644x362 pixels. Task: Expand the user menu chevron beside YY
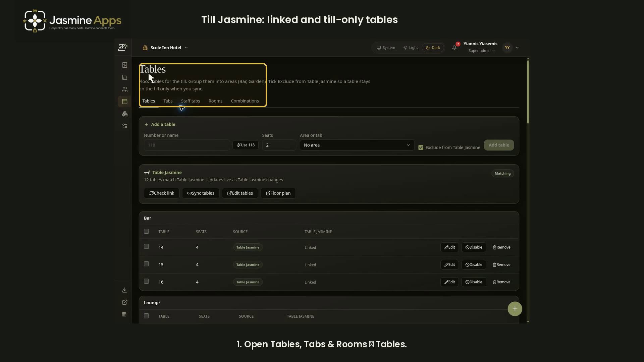click(x=517, y=48)
